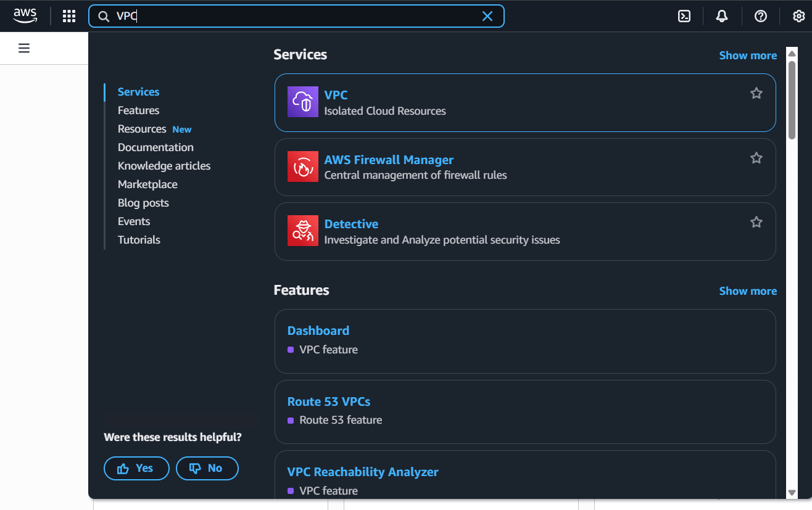
Task: Launch CloudShell from the top bar
Action: [684, 16]
